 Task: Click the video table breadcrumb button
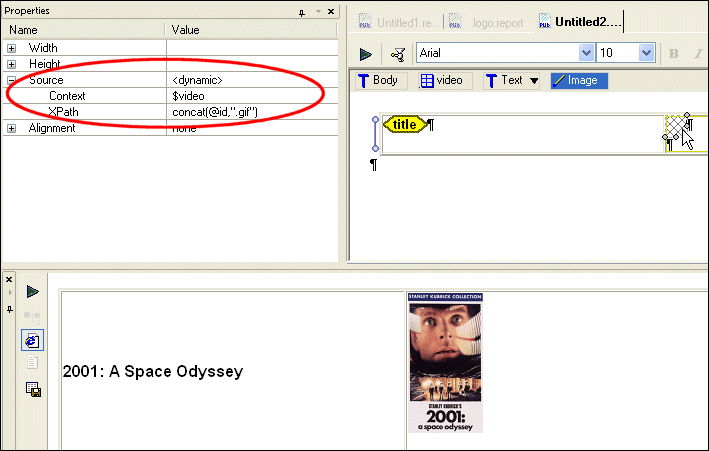pyautogui.click(x=441, y=81)
